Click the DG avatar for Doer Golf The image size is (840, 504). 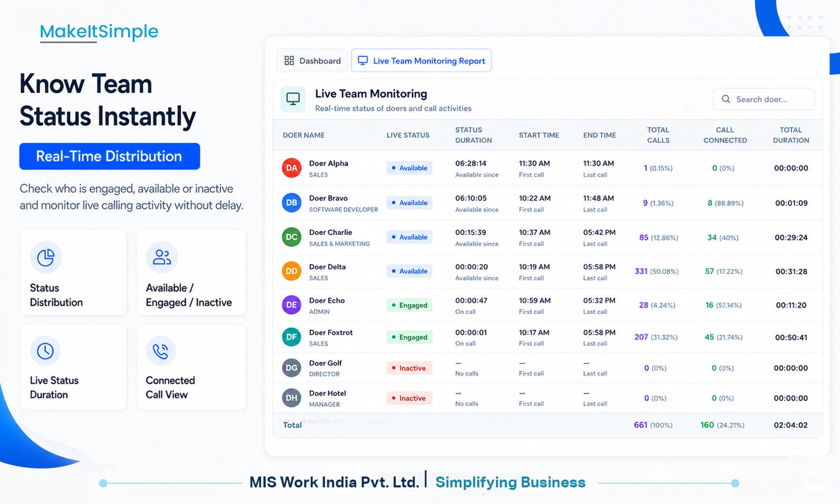pyautogui.click(x=291, y=368)
